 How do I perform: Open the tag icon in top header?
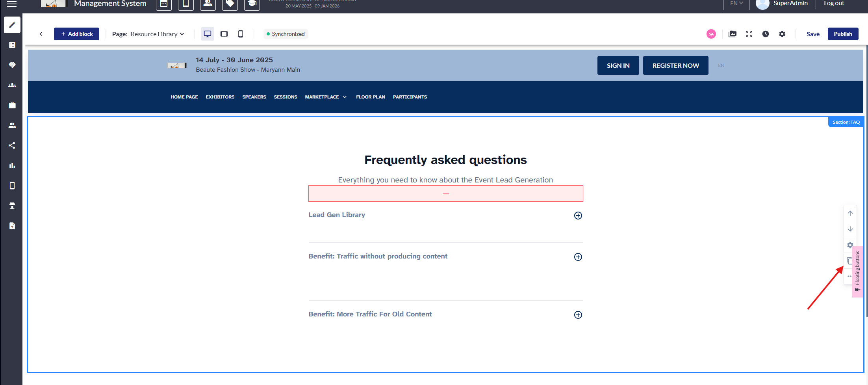(230, 4)
